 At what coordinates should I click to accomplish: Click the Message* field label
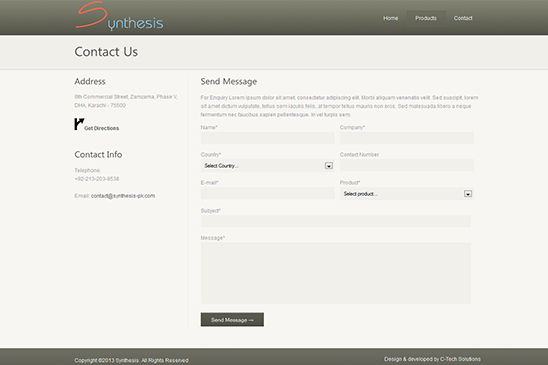(212, 238)
